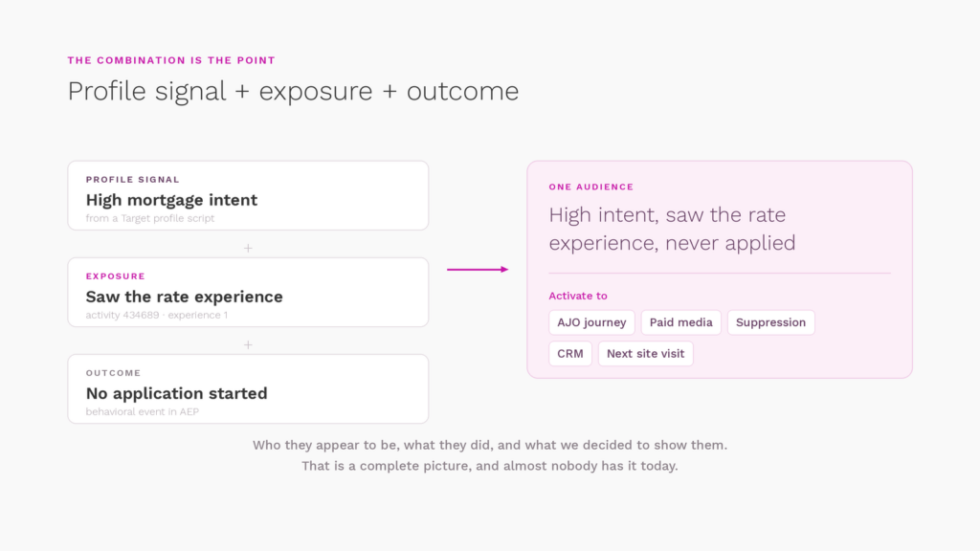Select the No application started card
980x551 pixels.
pos(248,389)
